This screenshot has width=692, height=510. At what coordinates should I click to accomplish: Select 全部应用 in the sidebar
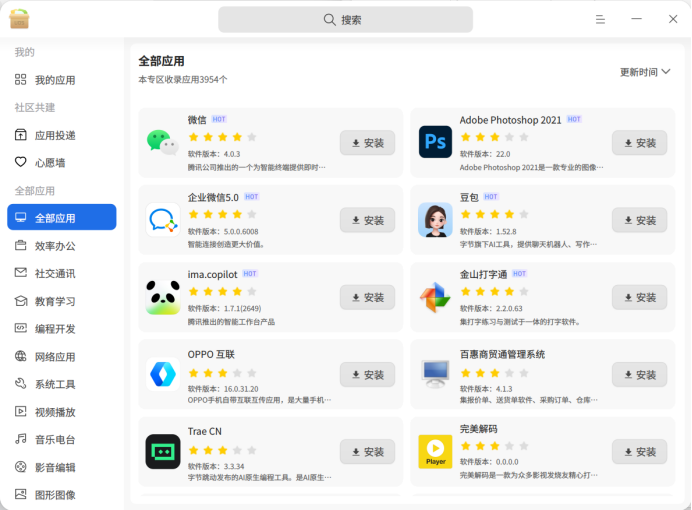point(61,218)
